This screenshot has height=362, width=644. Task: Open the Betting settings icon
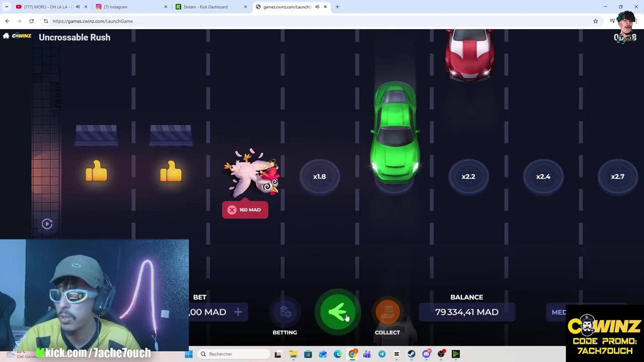285,312
